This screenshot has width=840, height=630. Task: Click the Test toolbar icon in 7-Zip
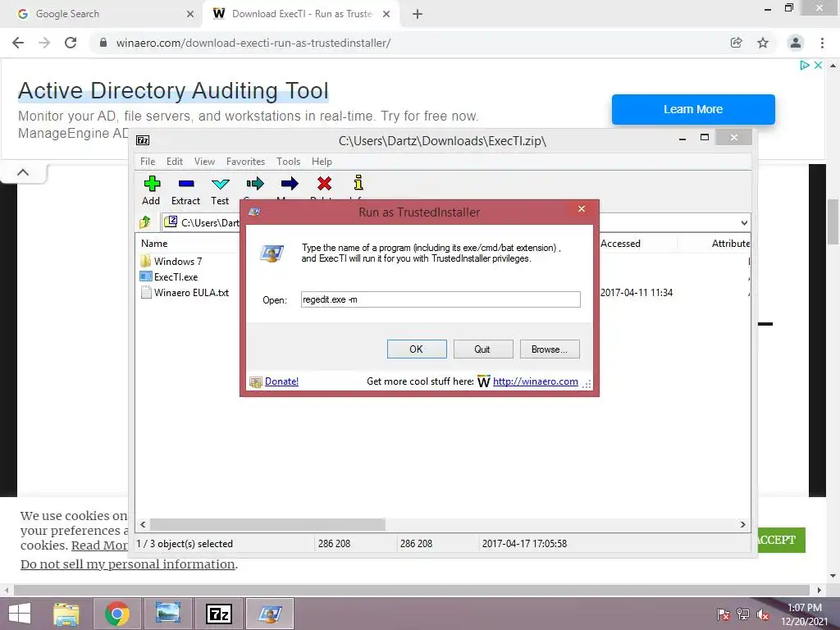point(220,184)
